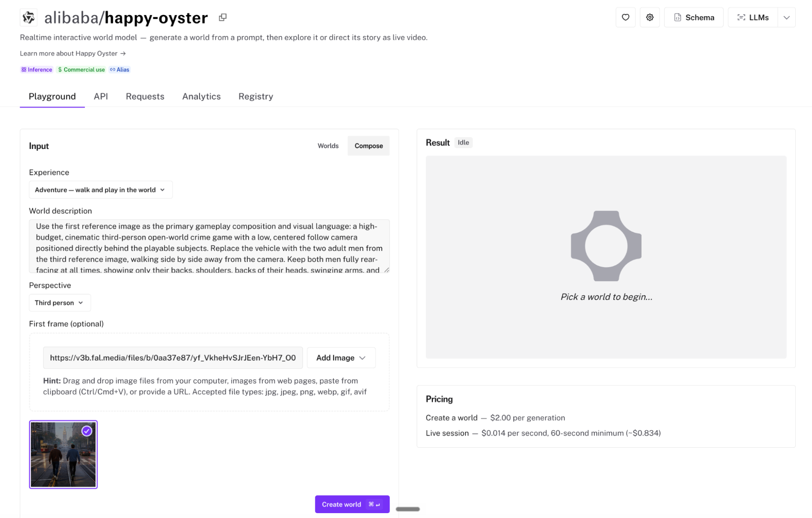Click the Alias tag
Screen dimensions: 812x518
119,70
